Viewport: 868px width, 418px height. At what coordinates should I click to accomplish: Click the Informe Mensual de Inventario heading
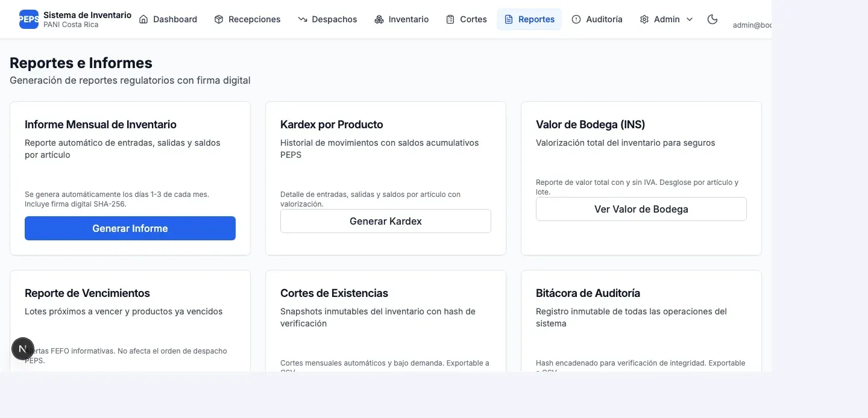101,125
